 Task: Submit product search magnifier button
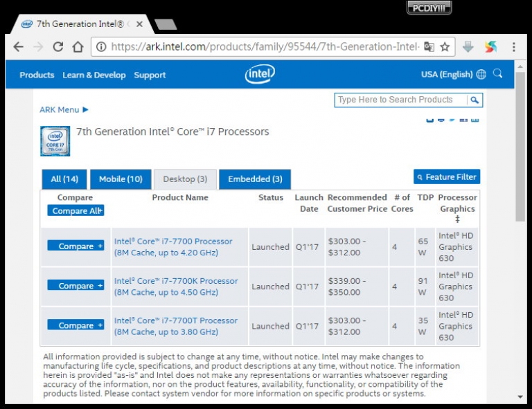click(475, 100)
